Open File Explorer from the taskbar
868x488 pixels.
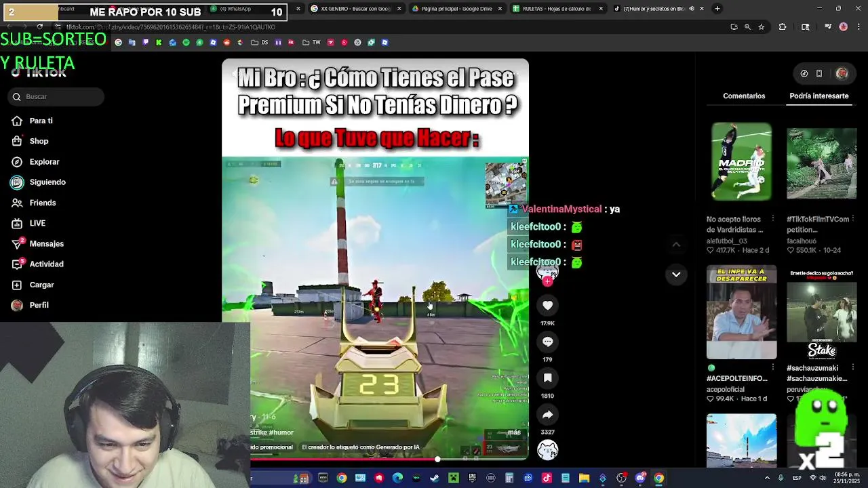click(x=584, y=479)
